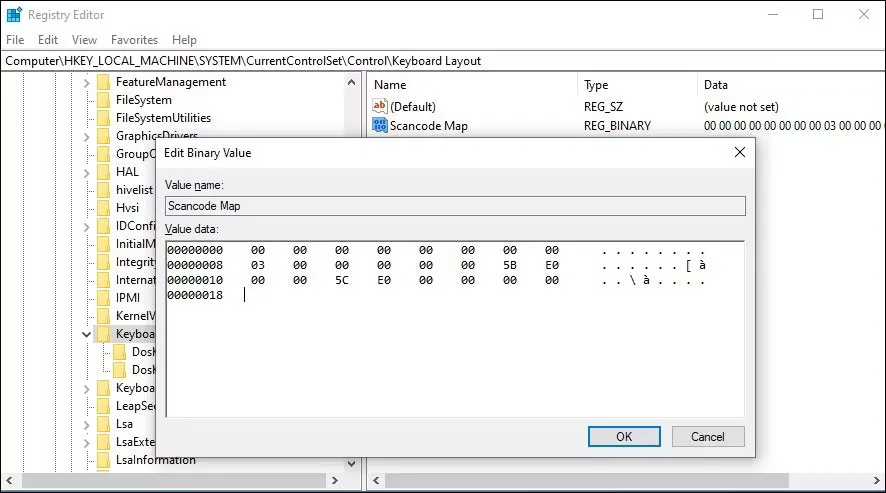Click the 5B byte in row 00000008
Image resolution: width=886 pixels, height=493 pixels.
pyautogui.click(x=510, y=265)
